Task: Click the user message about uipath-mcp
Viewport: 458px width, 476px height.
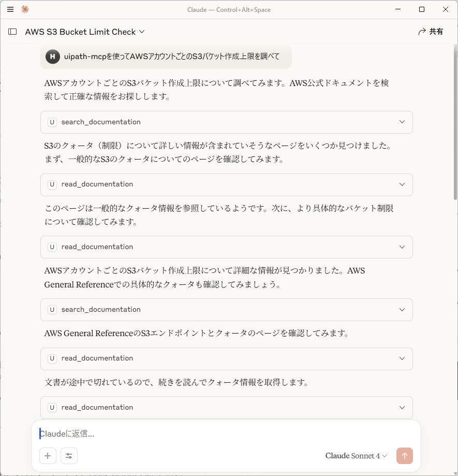Action: click(x=166, y=57)
